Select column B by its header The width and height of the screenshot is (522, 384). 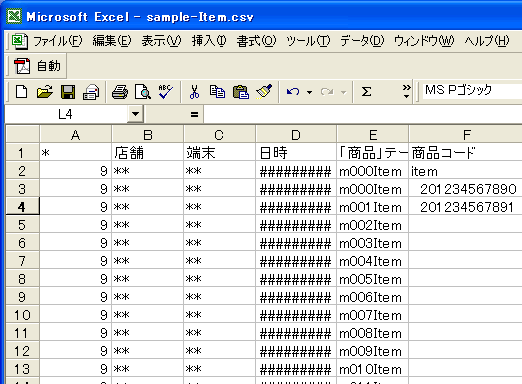[148, 135]
